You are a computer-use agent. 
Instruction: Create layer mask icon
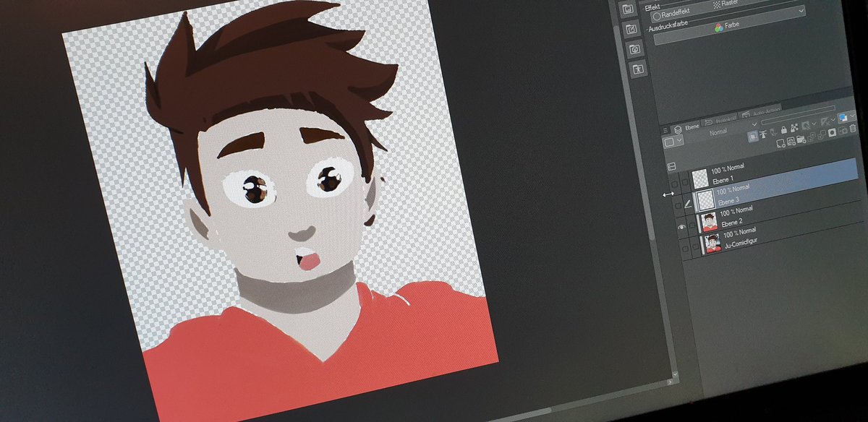(832, 132)
